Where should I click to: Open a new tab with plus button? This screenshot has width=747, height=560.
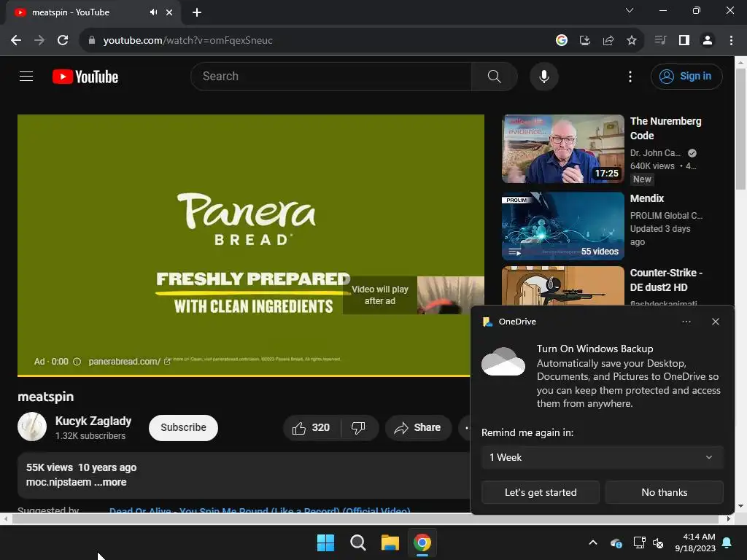pos(197,12)
